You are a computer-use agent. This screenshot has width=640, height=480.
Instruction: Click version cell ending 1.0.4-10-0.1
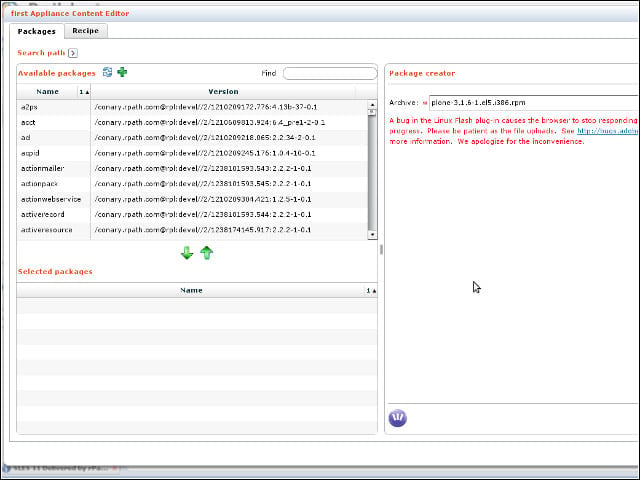point(205,153)
